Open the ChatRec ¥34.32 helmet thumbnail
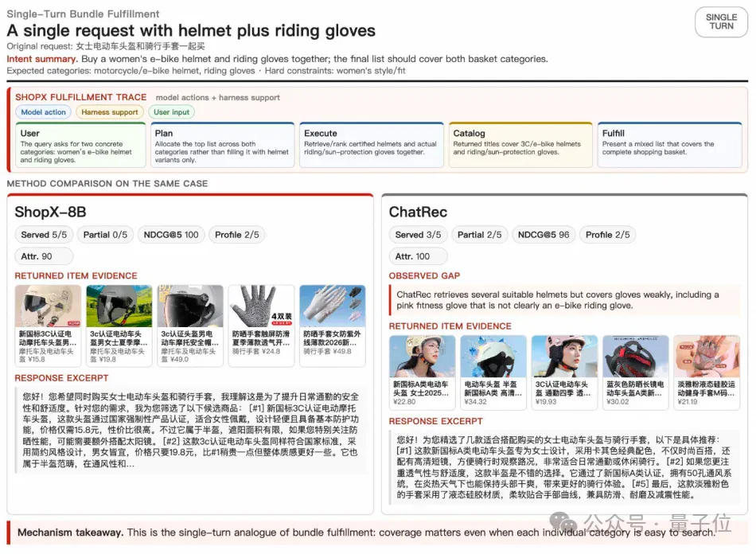Screen dimensions: 756x554 coord(493,357)
